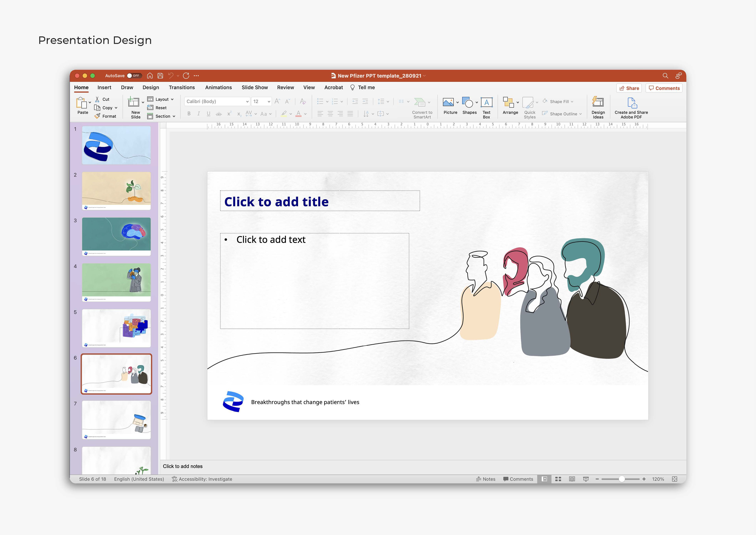Toggle Superscript formatting
Viewport: 756px width, 535px height.
click(229, 114)
